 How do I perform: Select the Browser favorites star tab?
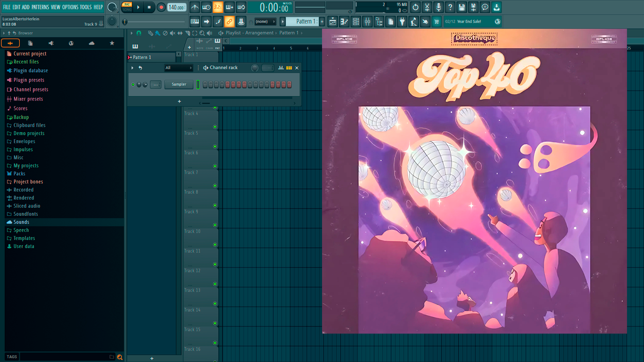click(112, 43)
